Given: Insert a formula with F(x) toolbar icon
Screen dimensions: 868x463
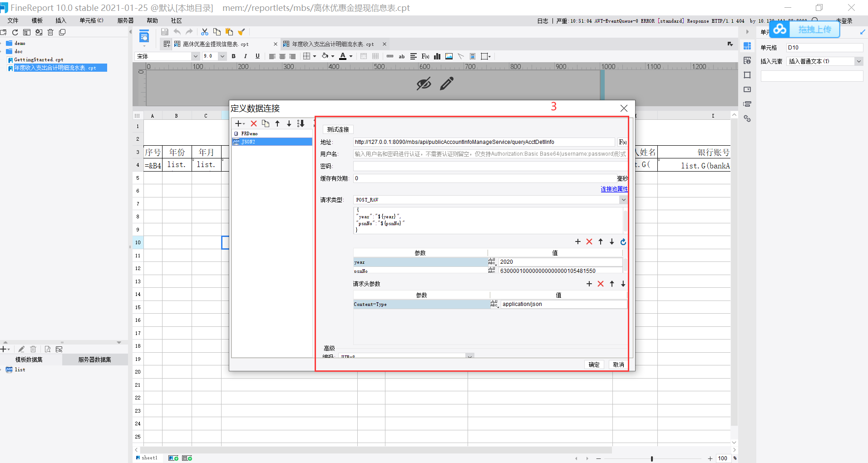Looking at the screenshot, I should 425,56.
